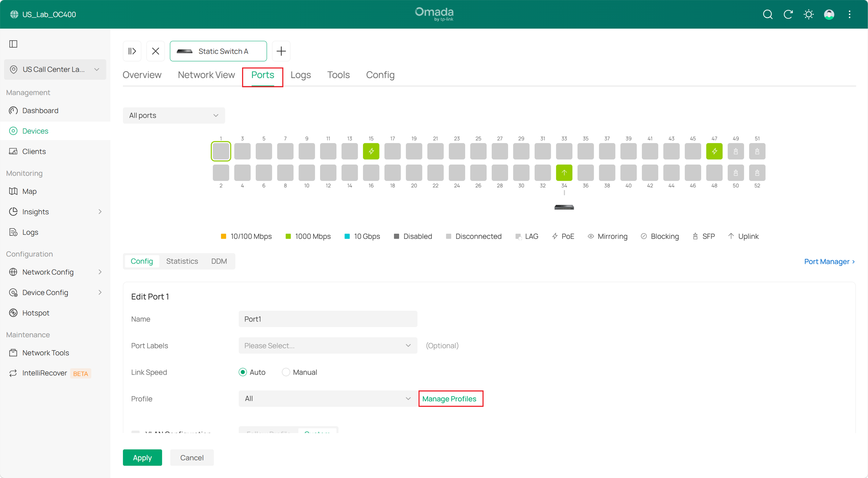Select SFP port 52
The height and width of the screenshot is (478, 868).
click(757, 173)
